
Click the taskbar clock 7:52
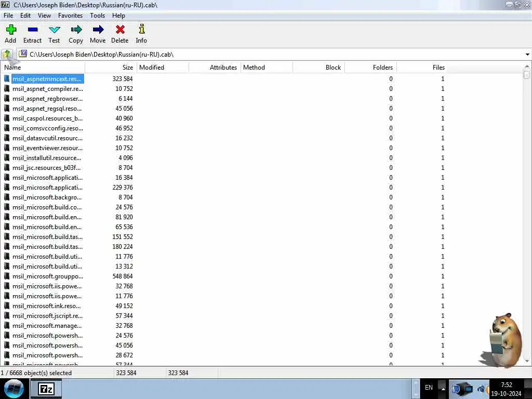tap(507, 385)
